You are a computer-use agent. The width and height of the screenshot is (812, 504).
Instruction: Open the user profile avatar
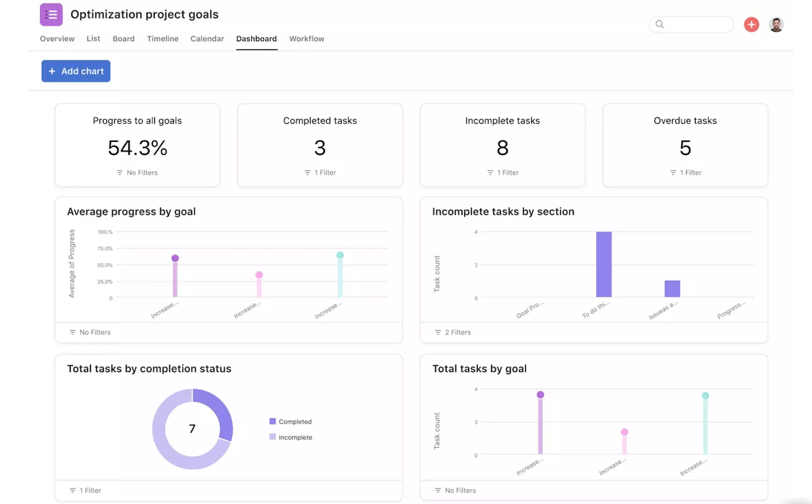pos(777,24)
